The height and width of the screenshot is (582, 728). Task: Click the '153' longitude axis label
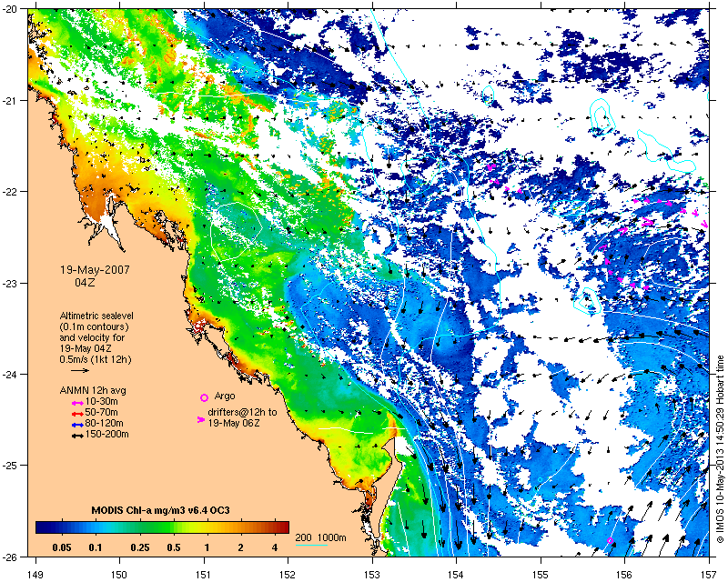pos(372,575)
